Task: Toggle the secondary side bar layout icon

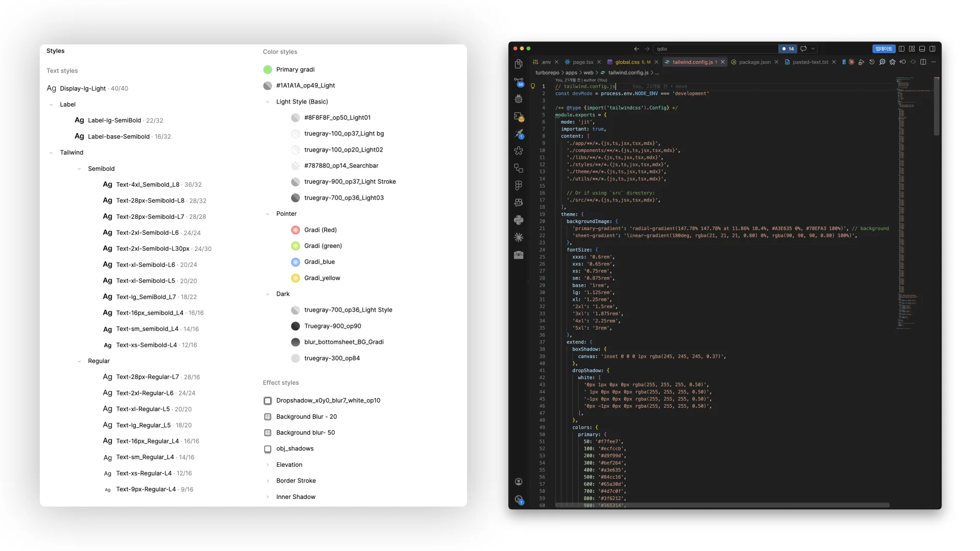Action: click(932, 48)
